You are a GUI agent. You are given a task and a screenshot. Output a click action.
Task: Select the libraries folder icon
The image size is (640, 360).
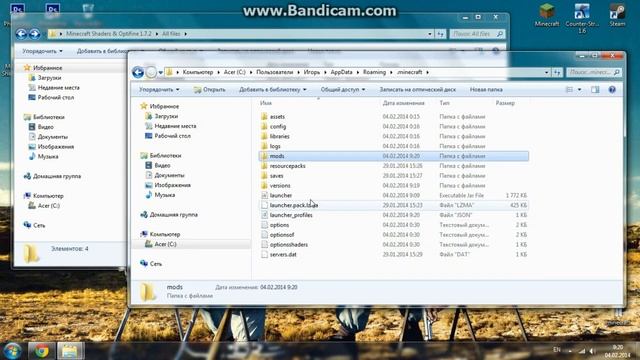[264, 136]
